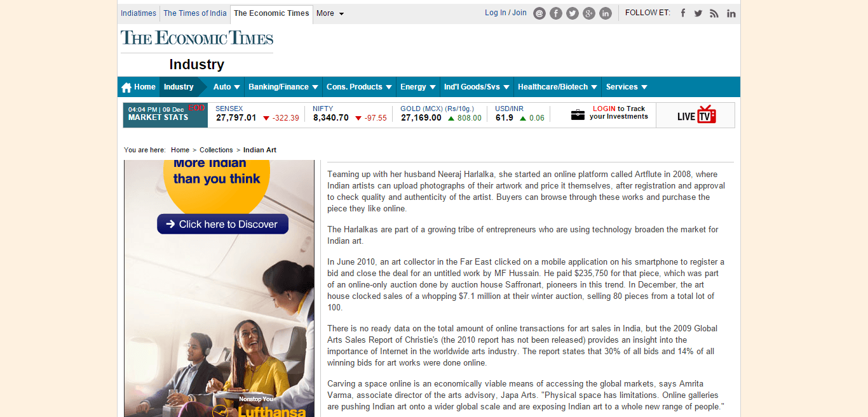
Task: Click the 'Click here to Discover' button
Action: (x=222, y=224)
